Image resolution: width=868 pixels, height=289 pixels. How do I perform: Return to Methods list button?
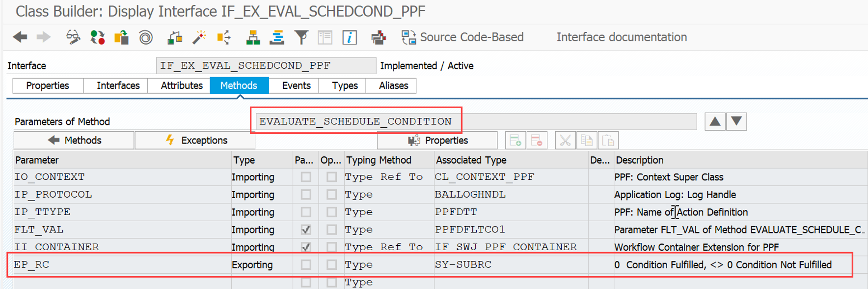coord(74,141)
